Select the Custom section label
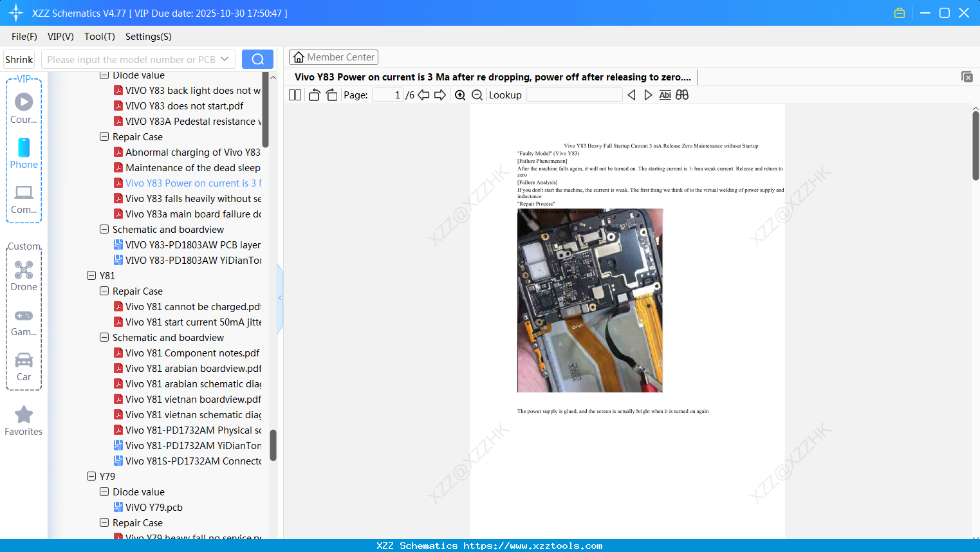The height and width of the screenshot is (552, 980). point(24,246)
